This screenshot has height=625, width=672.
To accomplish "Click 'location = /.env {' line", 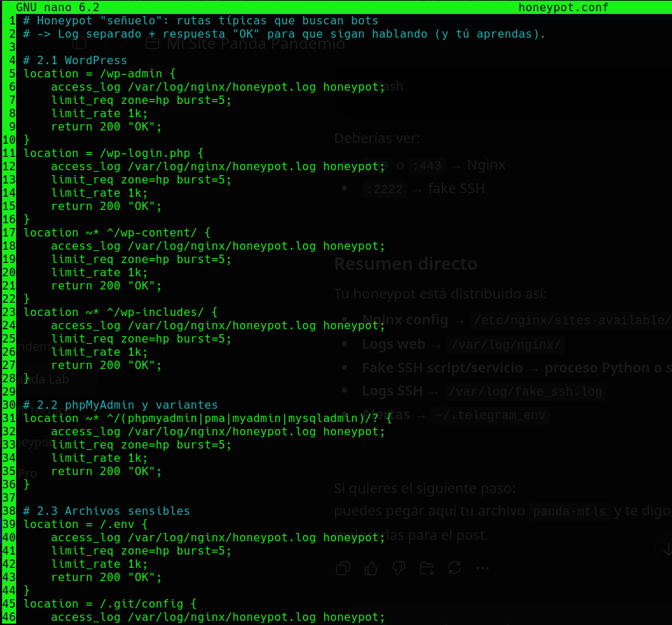I will (86, 525).
